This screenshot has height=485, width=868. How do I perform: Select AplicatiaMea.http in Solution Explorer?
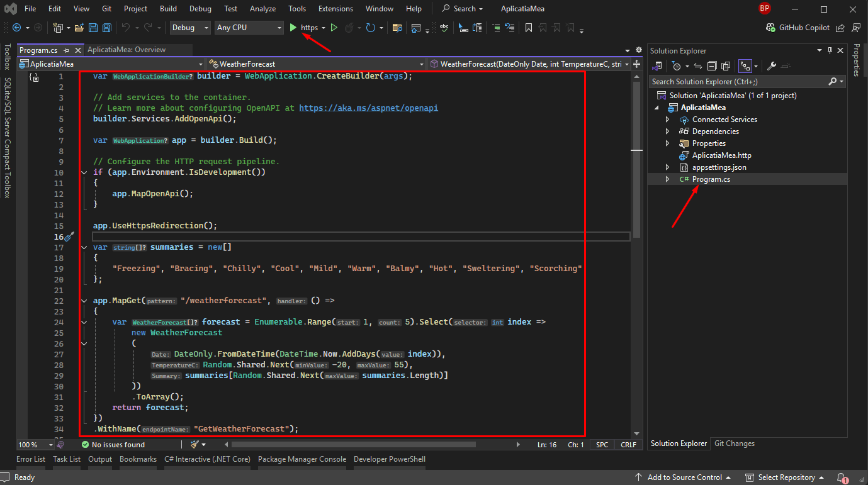click(x=721, y=155)
